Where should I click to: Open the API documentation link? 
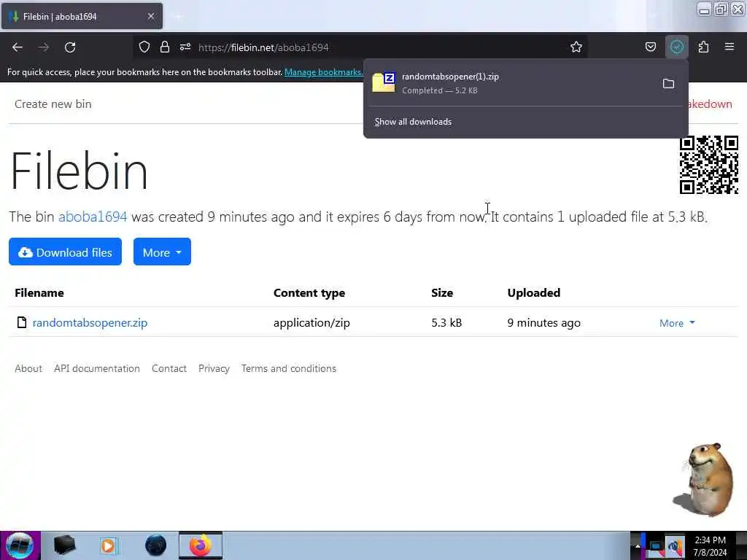pos(97,368)
